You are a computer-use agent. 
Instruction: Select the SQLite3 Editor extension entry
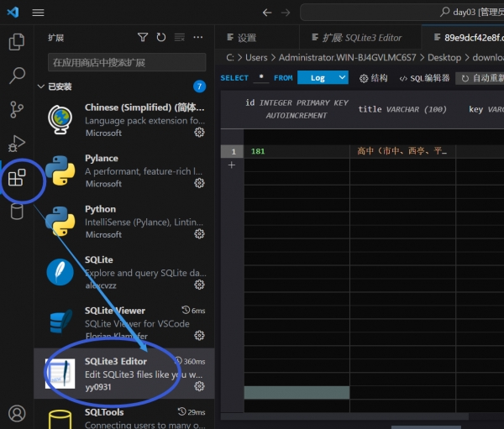coord(124,374)
